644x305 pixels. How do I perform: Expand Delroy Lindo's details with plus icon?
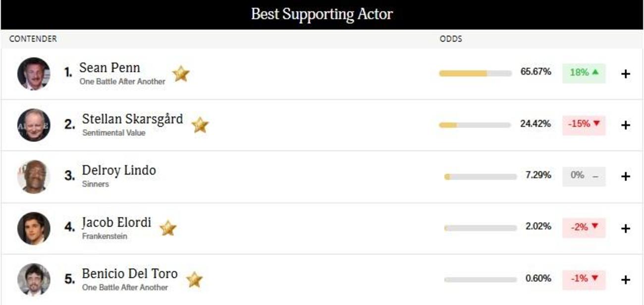626,177
